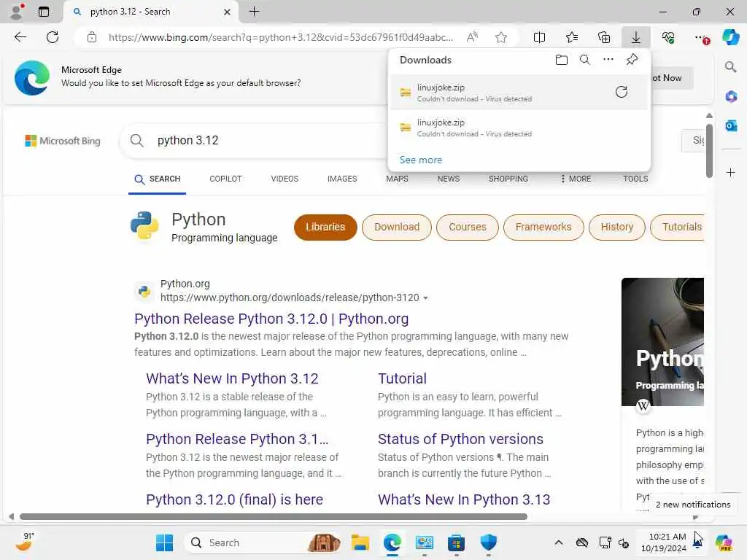Open Python Release Python 3.12.0 result
Screen dimensions: 747x560
(271, 319)
